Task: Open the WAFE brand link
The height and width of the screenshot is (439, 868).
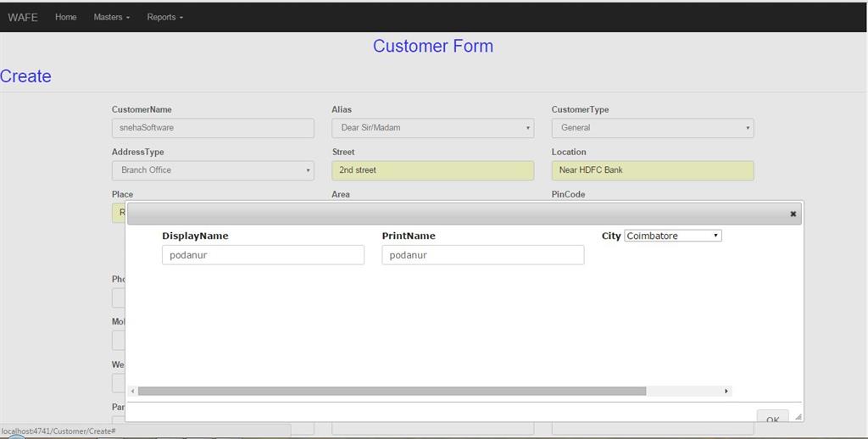Action: click(23, 17)
